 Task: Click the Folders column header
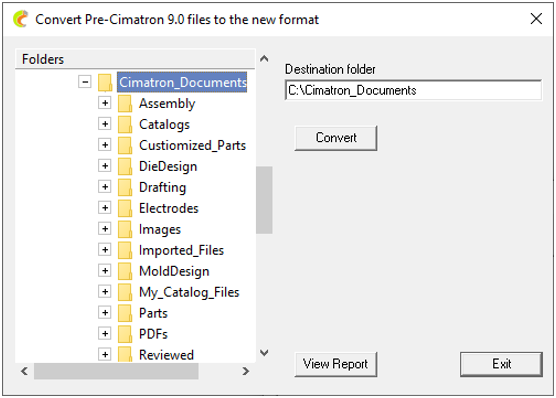pos(135,59)
